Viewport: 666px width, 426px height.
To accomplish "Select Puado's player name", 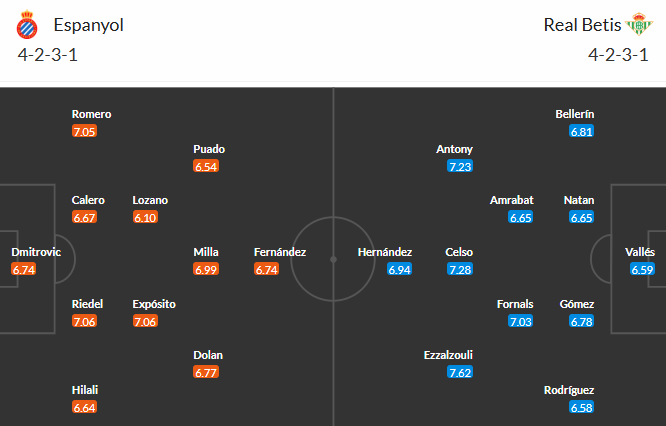I will 209,149.
